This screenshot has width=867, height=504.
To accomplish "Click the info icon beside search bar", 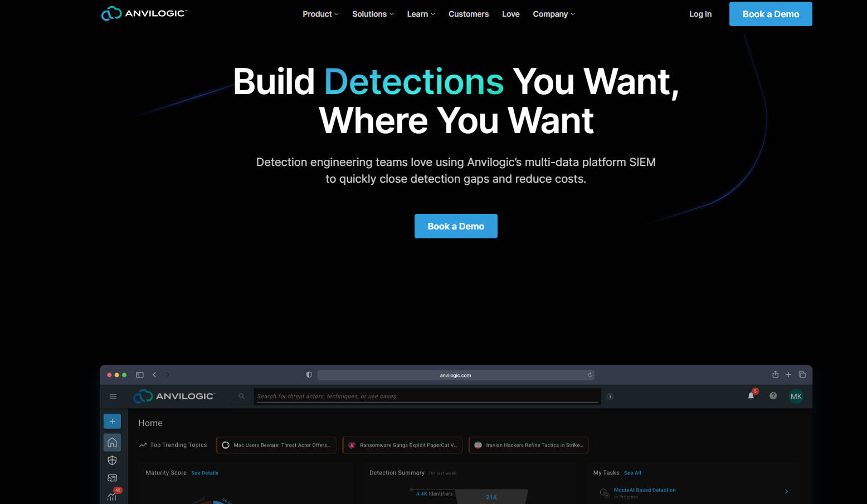I will (x=610, y=397).
